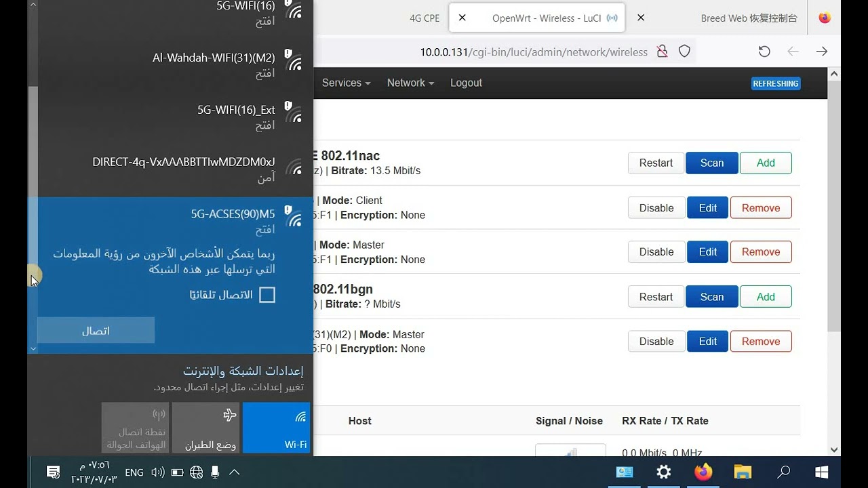The image size is (868, 488).
Task: Click the network globe tray icon
Action: pyautogui.click(x=197, y=472)
